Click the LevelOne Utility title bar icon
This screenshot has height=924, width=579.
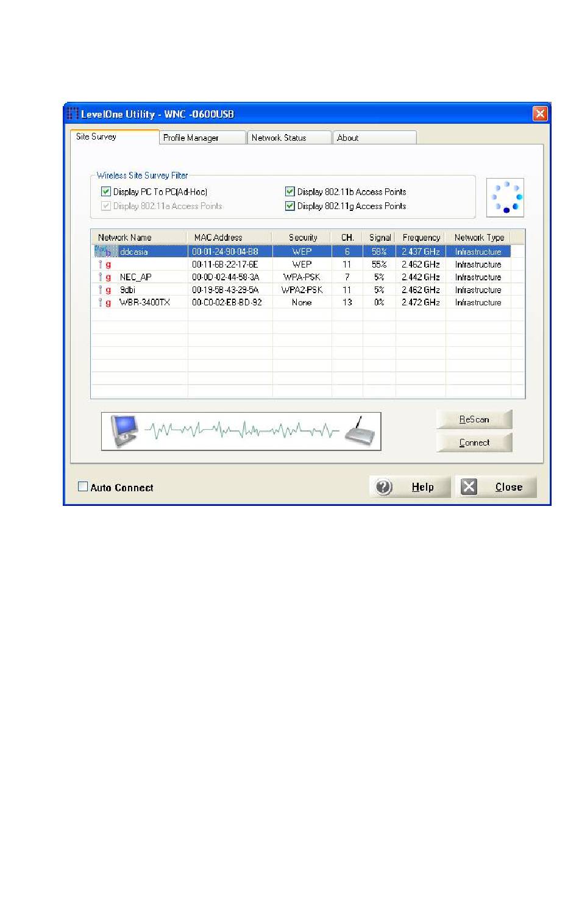(x=73, y=114)
